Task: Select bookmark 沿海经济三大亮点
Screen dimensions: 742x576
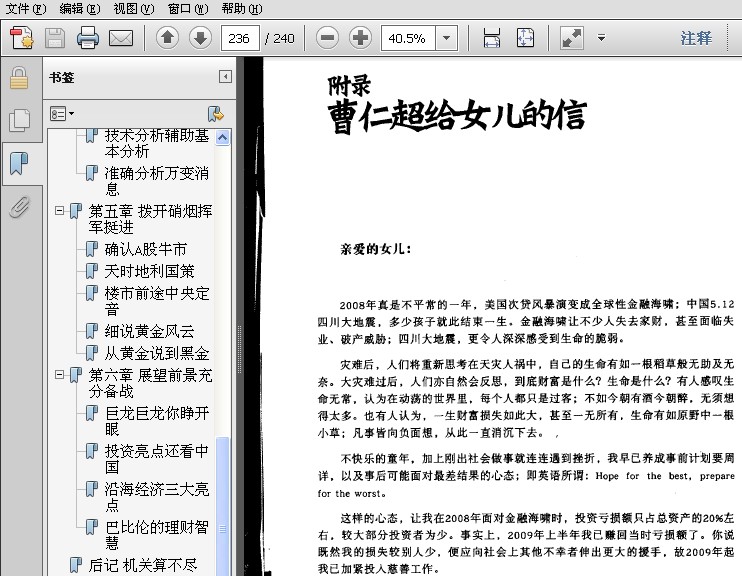Action: (x=157, y=496)
